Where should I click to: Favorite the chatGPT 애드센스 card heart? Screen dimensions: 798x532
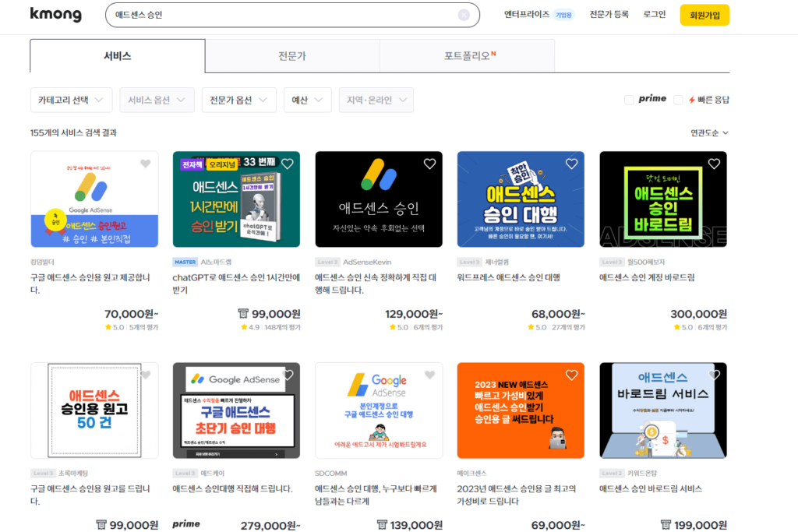[288, 164]
